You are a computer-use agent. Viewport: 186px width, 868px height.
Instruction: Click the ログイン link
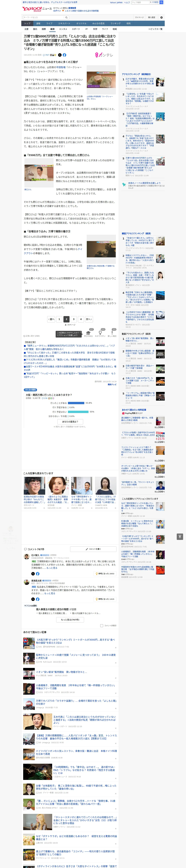pos(57,11)
